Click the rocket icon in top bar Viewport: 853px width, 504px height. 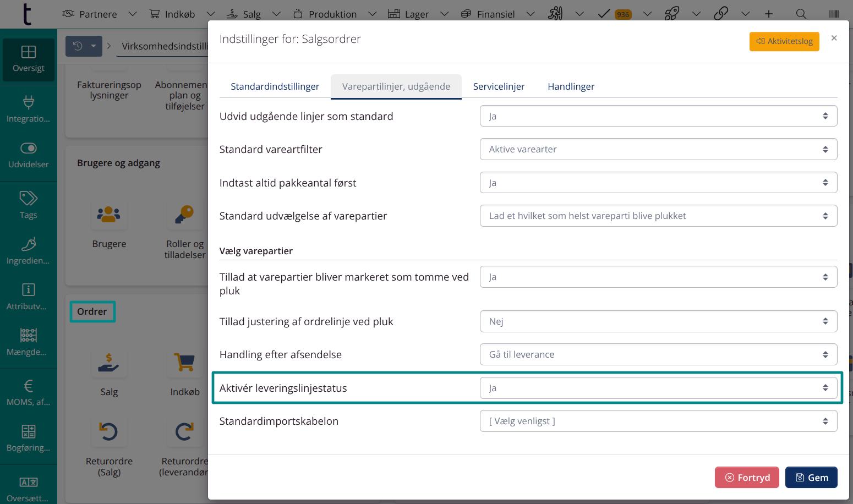tap(672, 14)
